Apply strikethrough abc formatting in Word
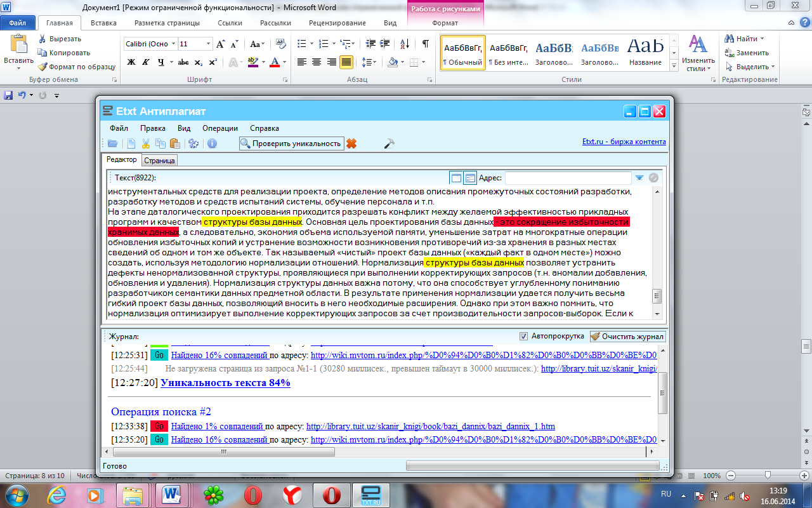812x508 pixels. point(183,62)
